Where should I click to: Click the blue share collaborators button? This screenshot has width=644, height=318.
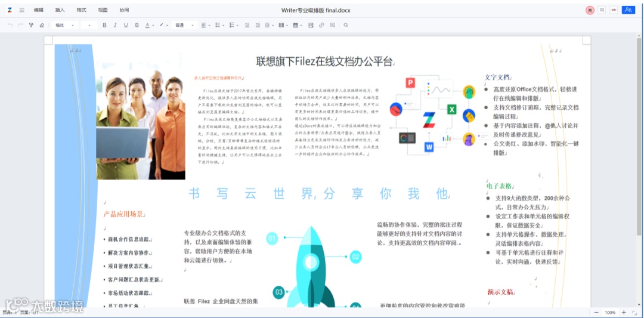tap(628, 10)
